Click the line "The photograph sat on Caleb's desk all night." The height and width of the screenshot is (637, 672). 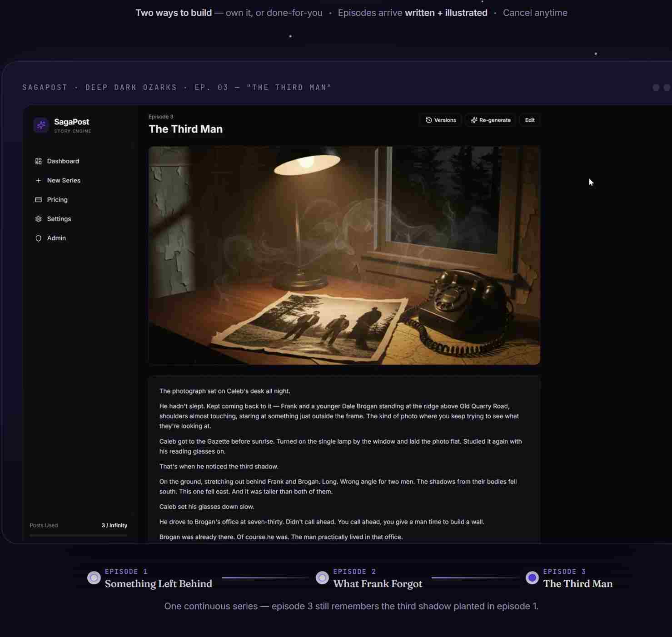coord(225,391)
